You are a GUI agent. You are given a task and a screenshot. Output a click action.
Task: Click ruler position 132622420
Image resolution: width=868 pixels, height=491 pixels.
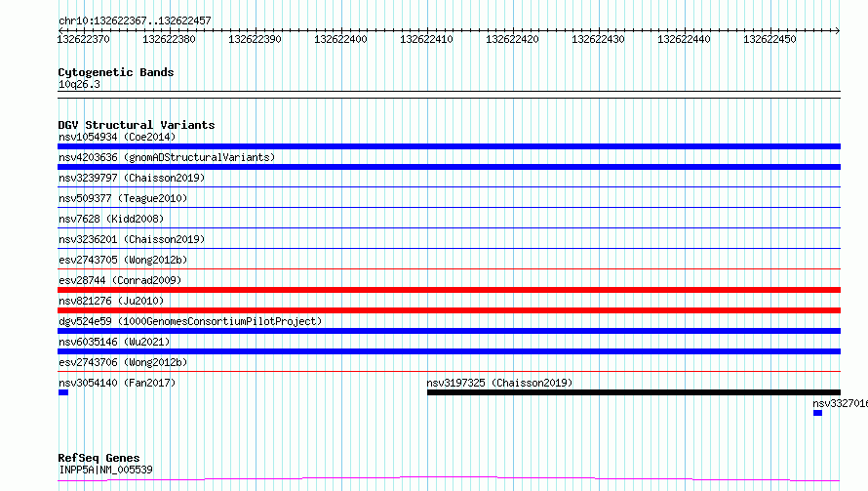click(x=512, y=39)
